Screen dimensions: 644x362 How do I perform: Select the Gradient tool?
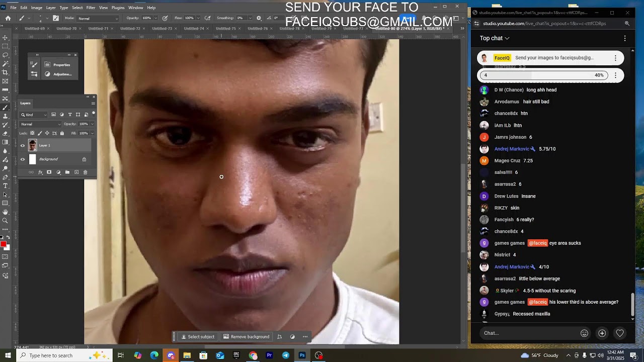pyautogui.click(x=5, y=142)
